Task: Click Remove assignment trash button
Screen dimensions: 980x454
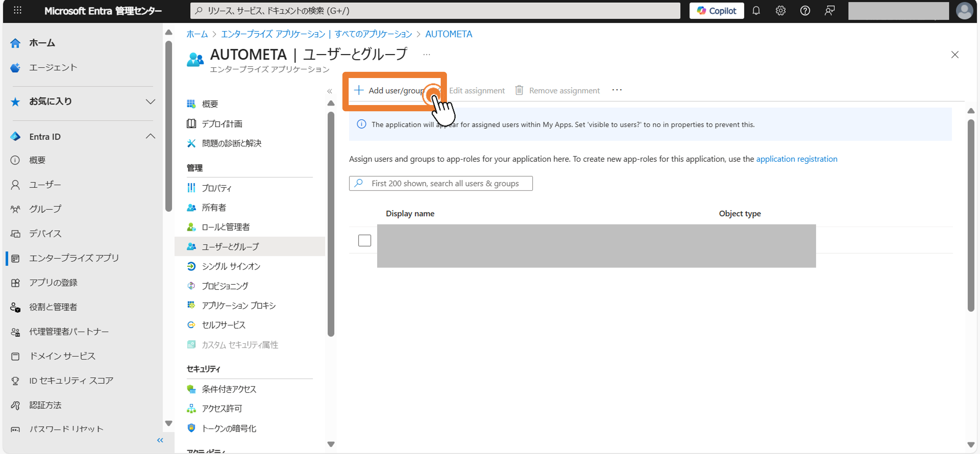Action: pos(557,91)
